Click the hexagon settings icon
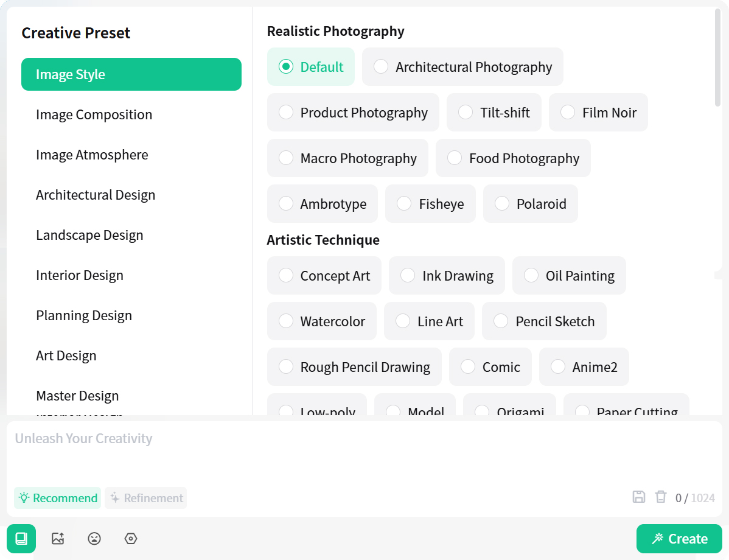The width and height of the screenshot is (729, 560). point(131,539)
